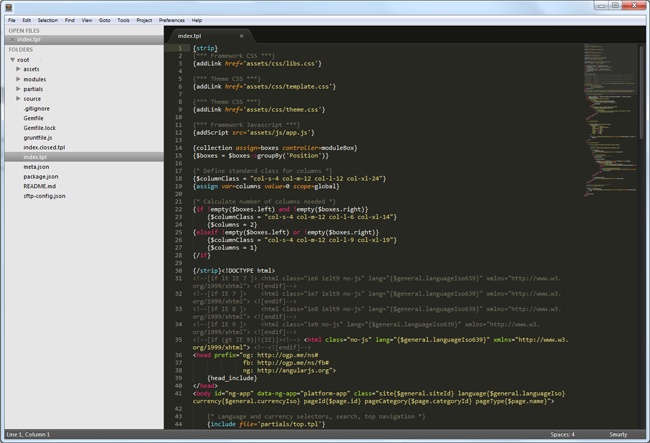Viewport: 650px width, 443px height.
Task: Select the root folder label
Action: [23, 60]
